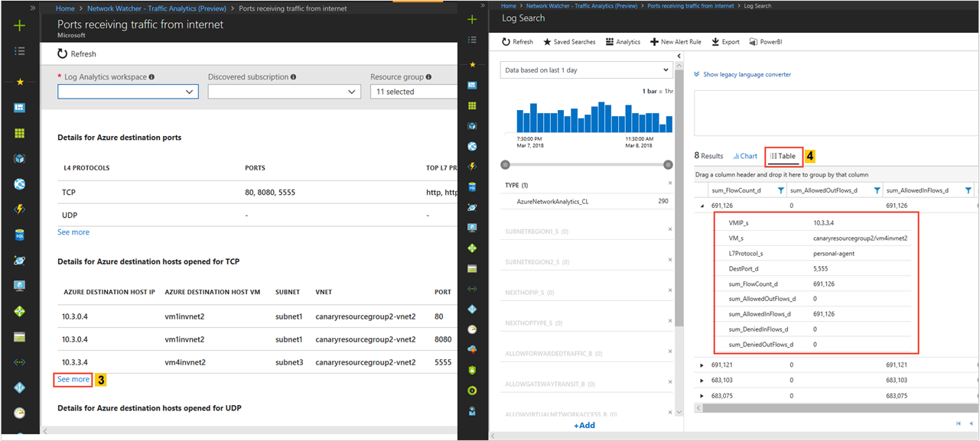Create a New Alert Rule
This screenshot has height=441, width=980.
[x=676, y=42]
